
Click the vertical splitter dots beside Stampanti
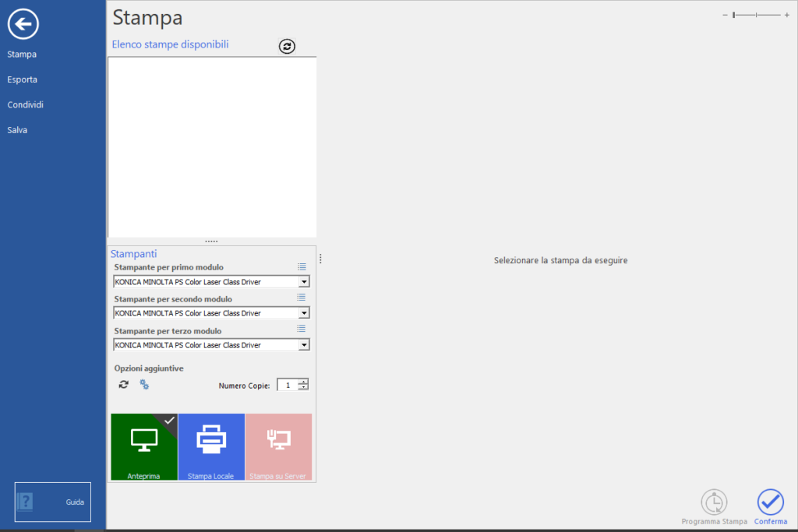point(320,259)
